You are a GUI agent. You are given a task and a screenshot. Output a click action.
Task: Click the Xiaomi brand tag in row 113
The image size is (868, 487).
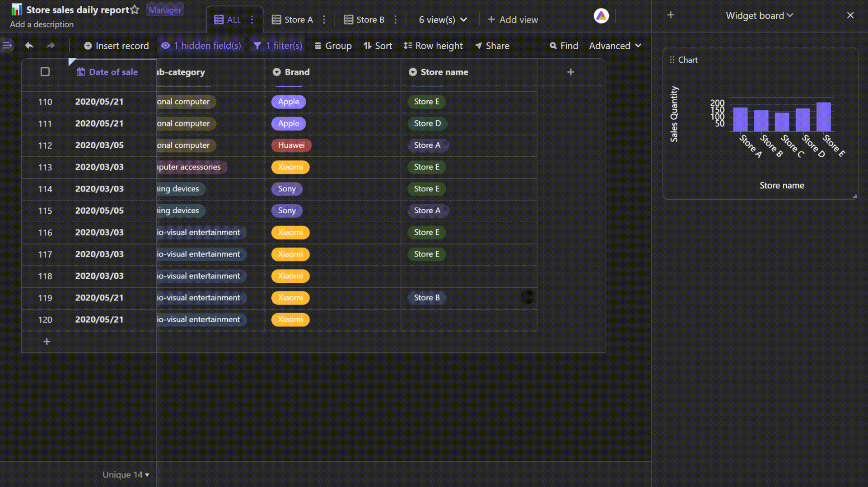[x=290, y=167]
